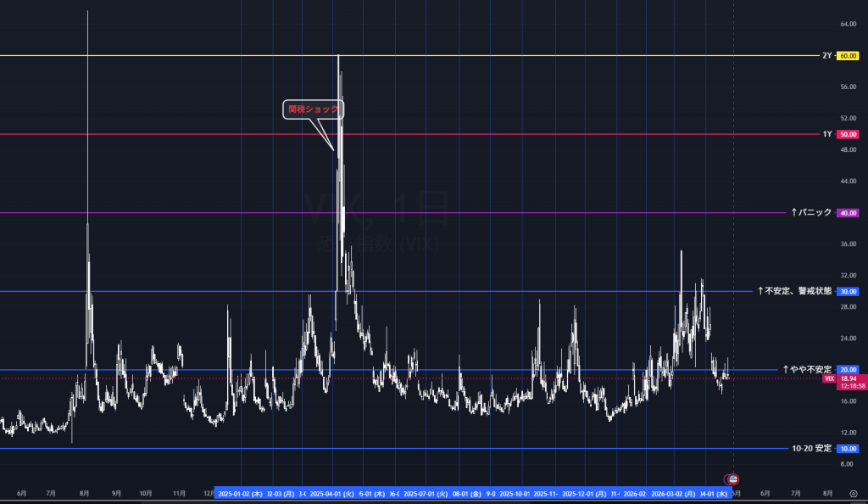The width and height of the screenshot is (868, 504).
Task: Select the 関税ショック callout annotation
Action: click(314, 109)
